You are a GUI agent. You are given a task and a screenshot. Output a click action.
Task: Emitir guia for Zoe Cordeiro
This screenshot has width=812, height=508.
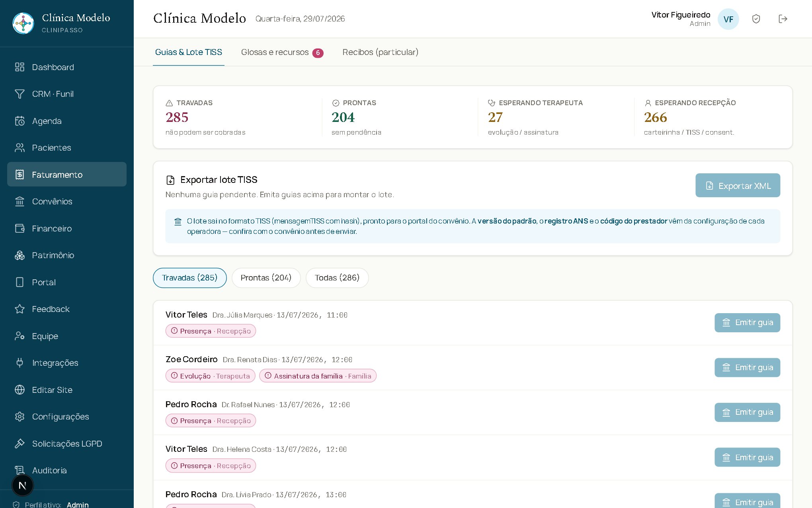(747, 367)
